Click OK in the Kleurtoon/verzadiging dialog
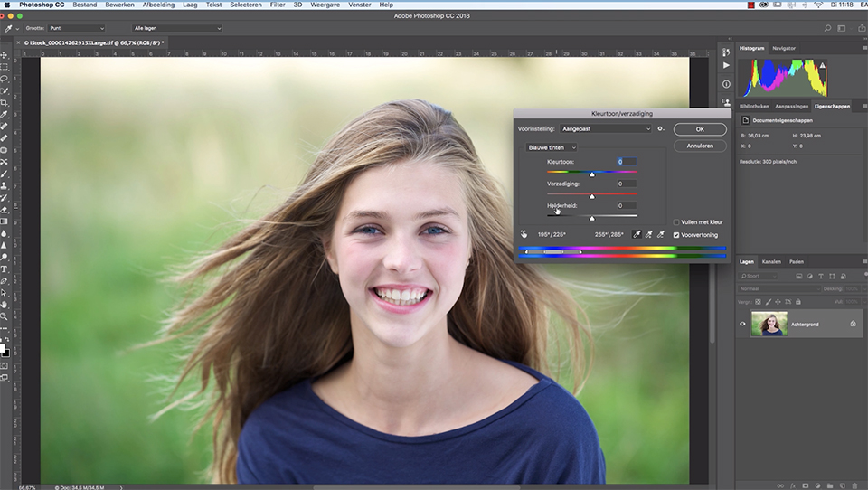 tap(700, 129)
